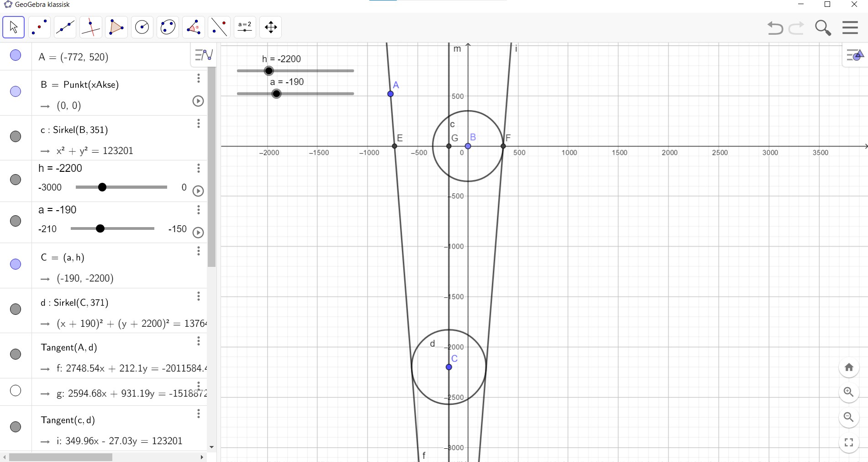Redo the undone action
This screenshot has height=462, width=868.
click(796, 28)
